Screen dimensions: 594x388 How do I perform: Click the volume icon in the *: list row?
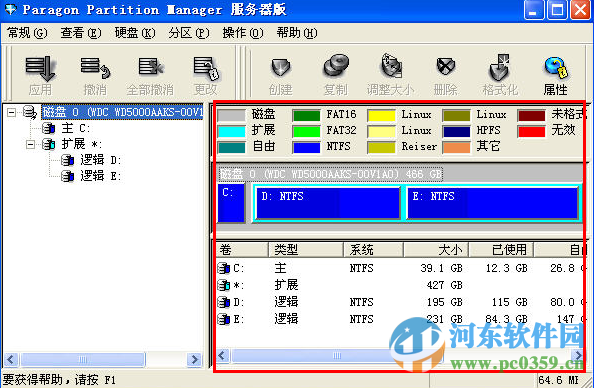pyautogui.click(x=224, y=285)
